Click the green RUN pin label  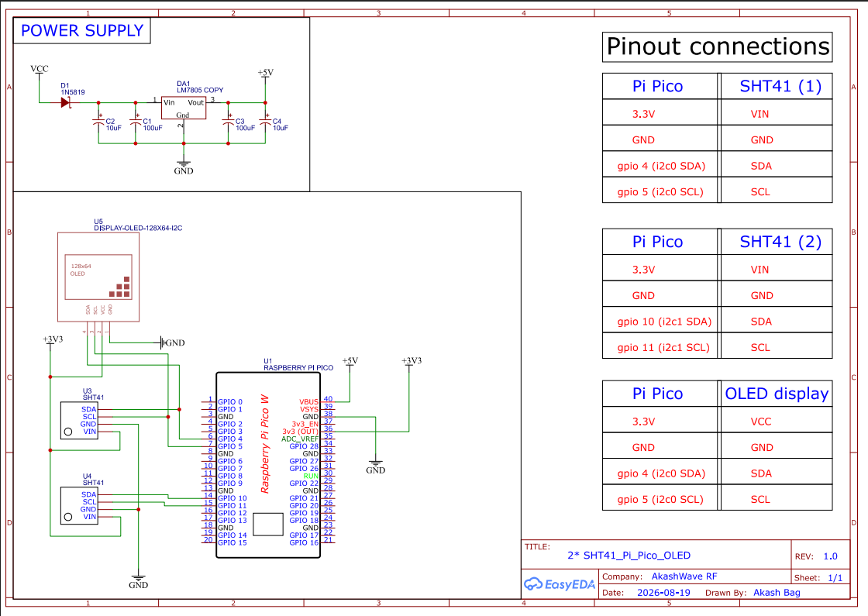pos(311,476)
